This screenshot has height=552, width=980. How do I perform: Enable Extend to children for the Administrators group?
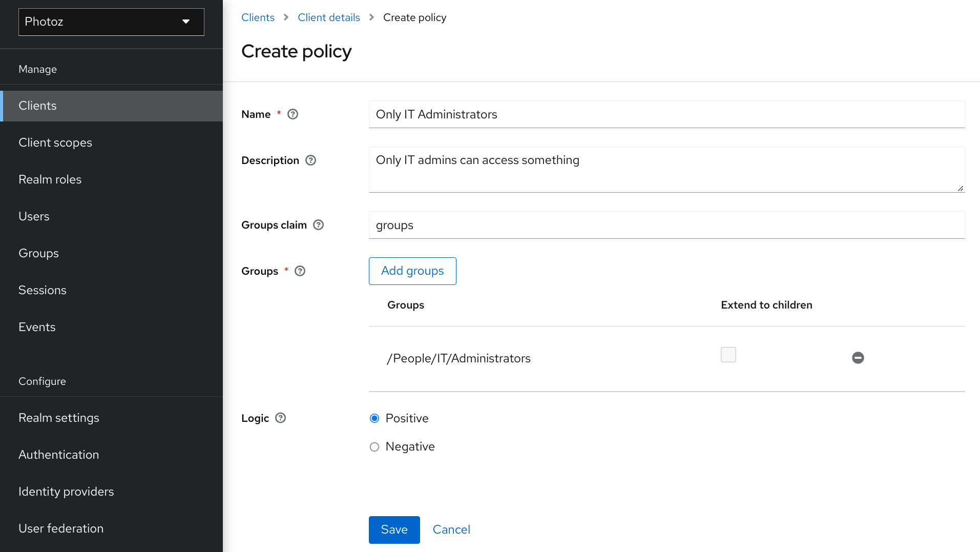(728, 354)
